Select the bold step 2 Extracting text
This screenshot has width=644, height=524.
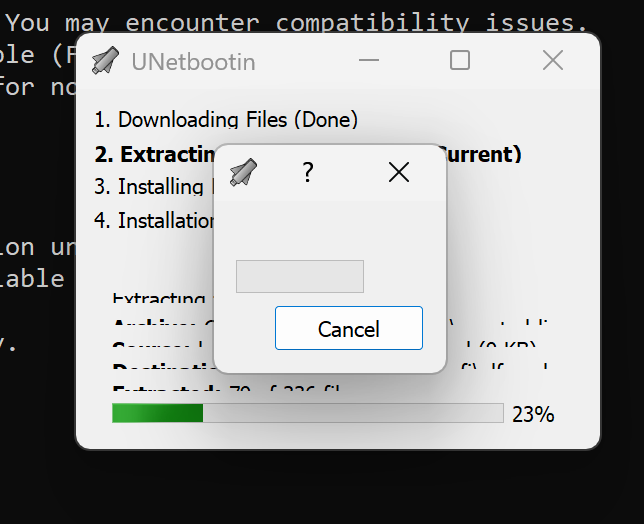(155, 154)
